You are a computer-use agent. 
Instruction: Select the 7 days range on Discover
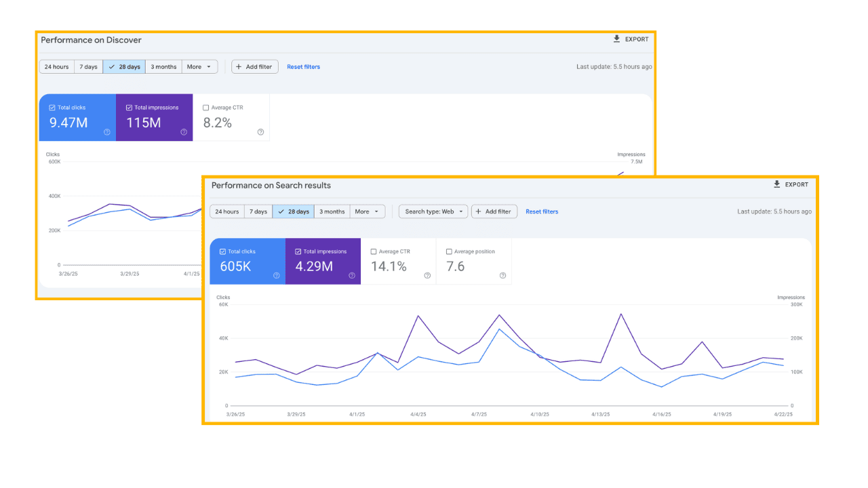pos(88,66)
